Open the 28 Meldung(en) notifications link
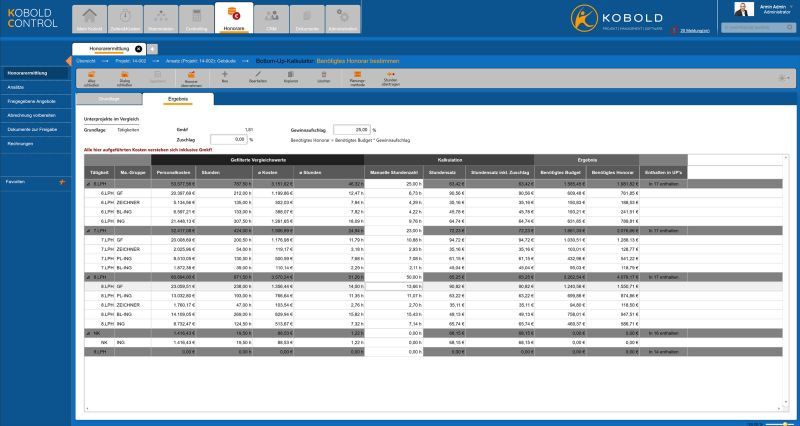800x426 pixels. 693,31
